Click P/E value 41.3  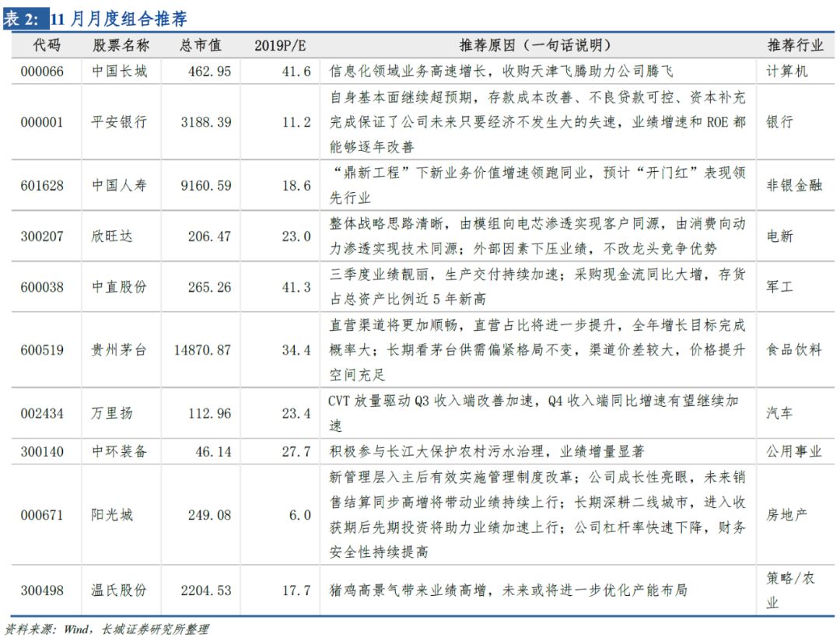296,287
